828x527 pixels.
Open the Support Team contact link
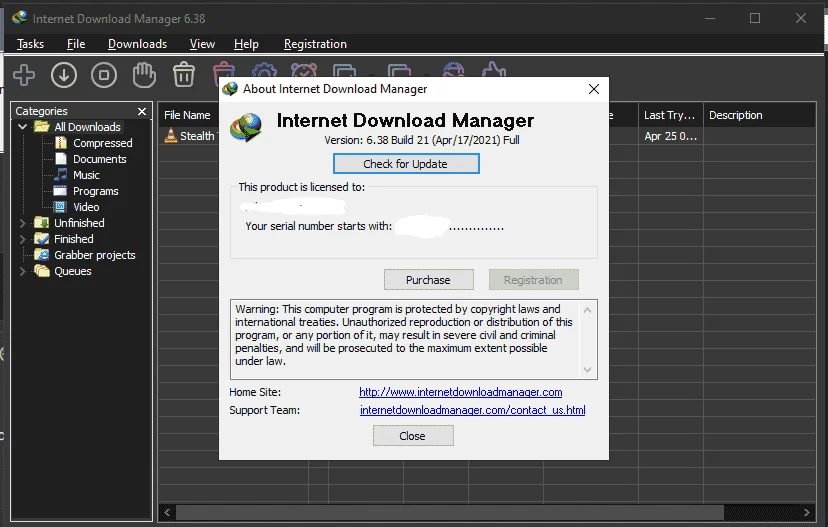tap(473, 410)
